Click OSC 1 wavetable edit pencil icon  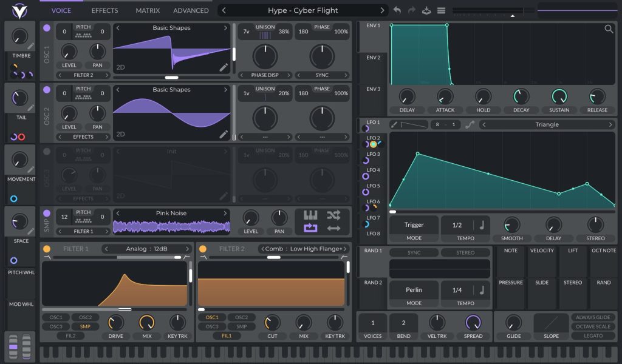(x=224, y=67)
